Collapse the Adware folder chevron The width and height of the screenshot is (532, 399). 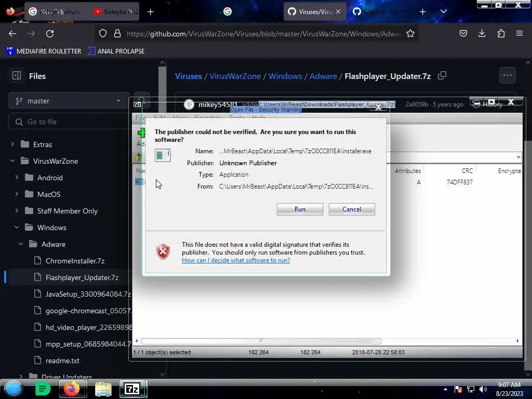[x=21, y=244]
